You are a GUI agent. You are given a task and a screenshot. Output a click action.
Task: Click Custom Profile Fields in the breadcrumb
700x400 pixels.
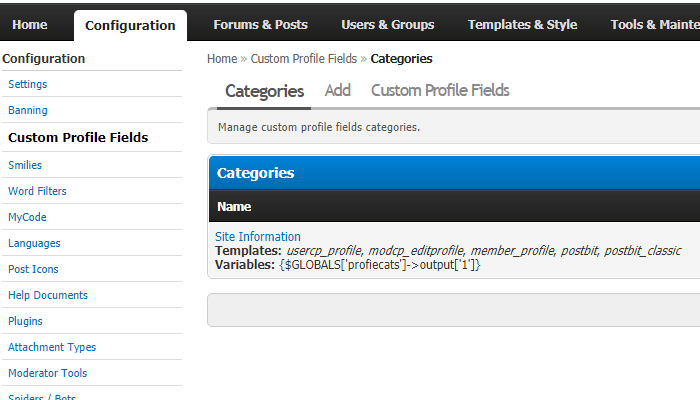coord(304,59)
